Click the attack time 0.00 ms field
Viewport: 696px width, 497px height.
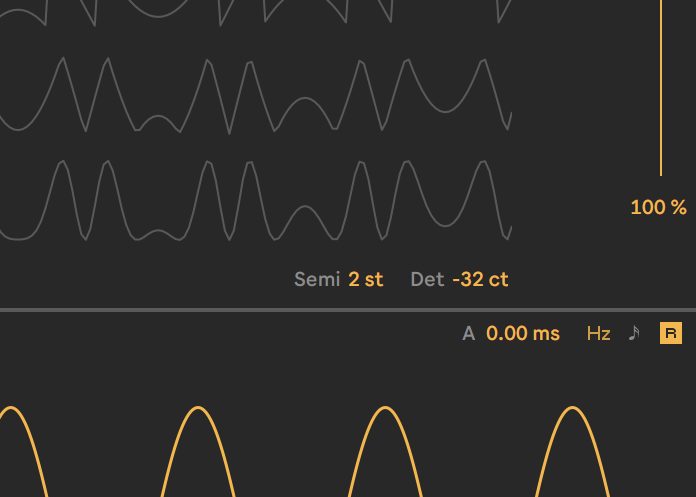[x=522, y=333]
